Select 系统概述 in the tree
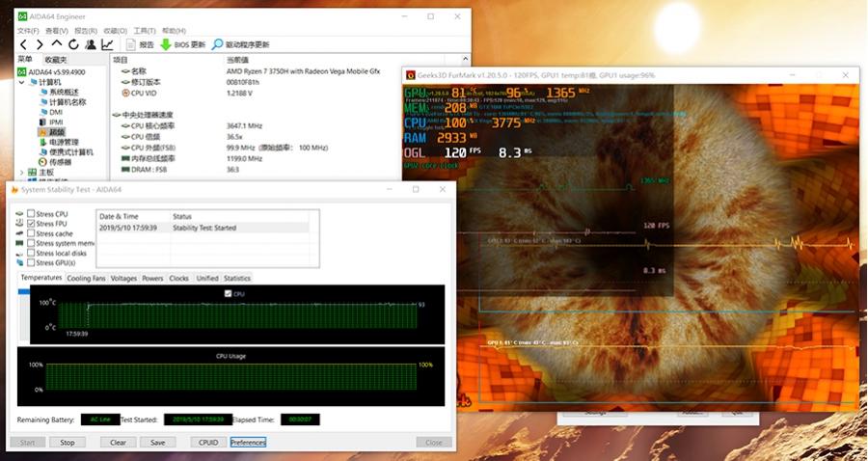This screenshot has height=461, width=868. (59, 92)
